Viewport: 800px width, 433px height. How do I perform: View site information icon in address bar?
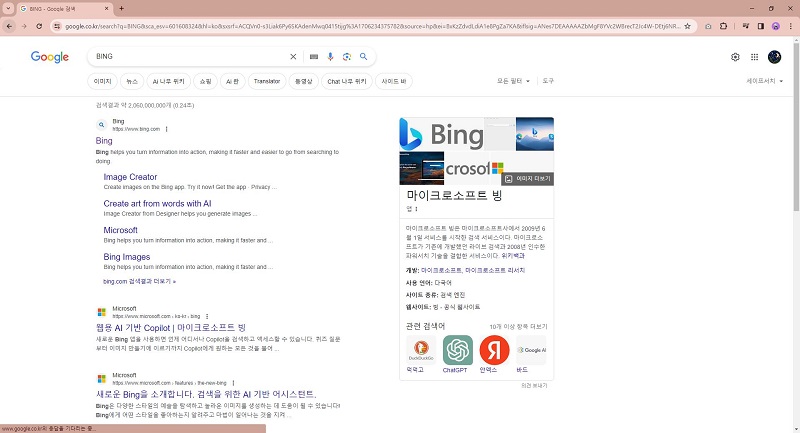click(x=57, y=26)
